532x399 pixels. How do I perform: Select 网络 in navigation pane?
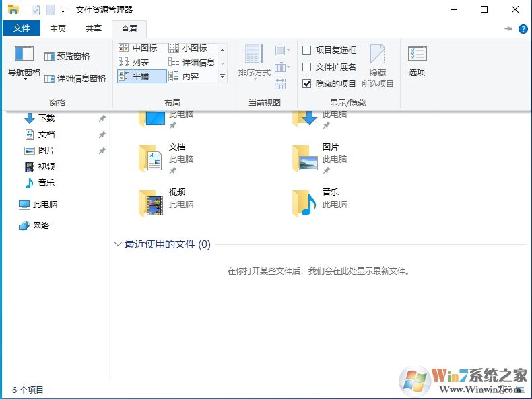[34, 225]
